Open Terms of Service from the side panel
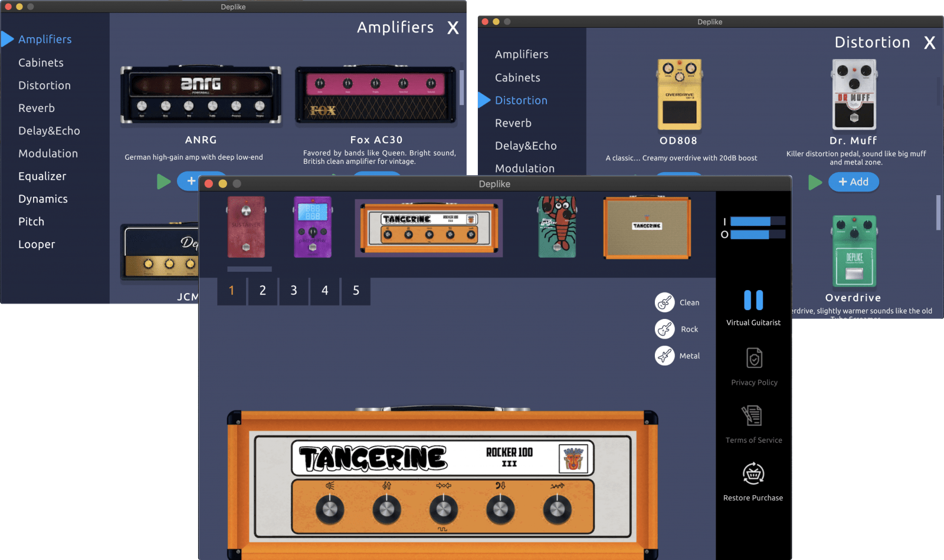944x560 pixels. pyautogui.click(x=753, y=416)
